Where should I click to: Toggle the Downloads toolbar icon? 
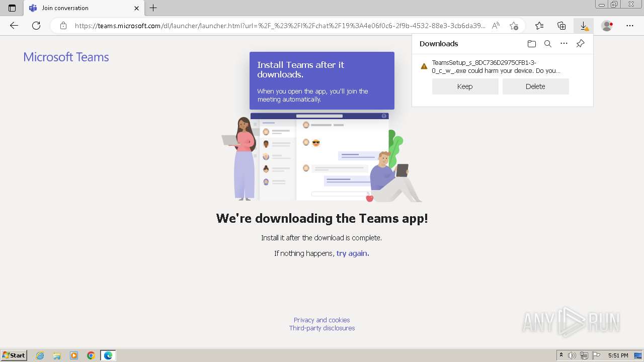tap(584, 26)
